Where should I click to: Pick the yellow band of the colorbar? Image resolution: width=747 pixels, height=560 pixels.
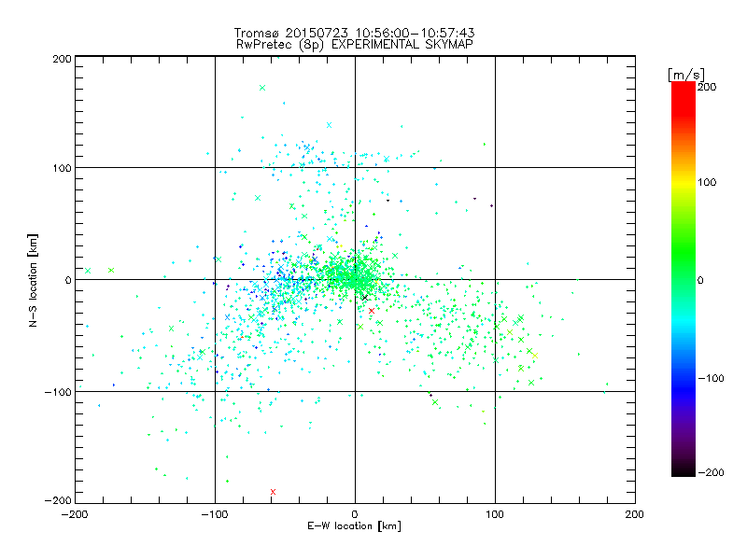tap(684, 182)
